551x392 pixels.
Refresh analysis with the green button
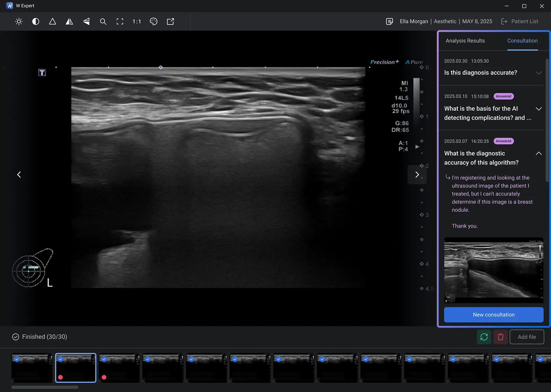click(x=484, y=337)
